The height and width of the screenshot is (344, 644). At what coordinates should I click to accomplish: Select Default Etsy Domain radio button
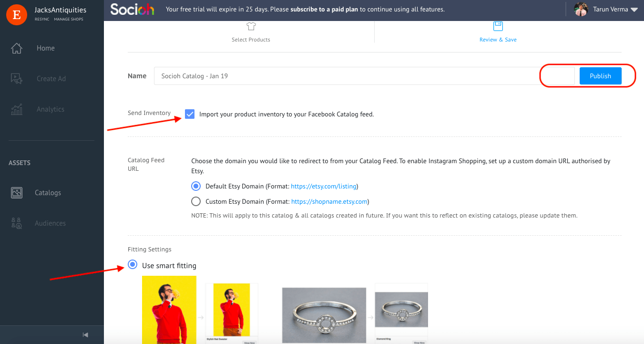195,186
